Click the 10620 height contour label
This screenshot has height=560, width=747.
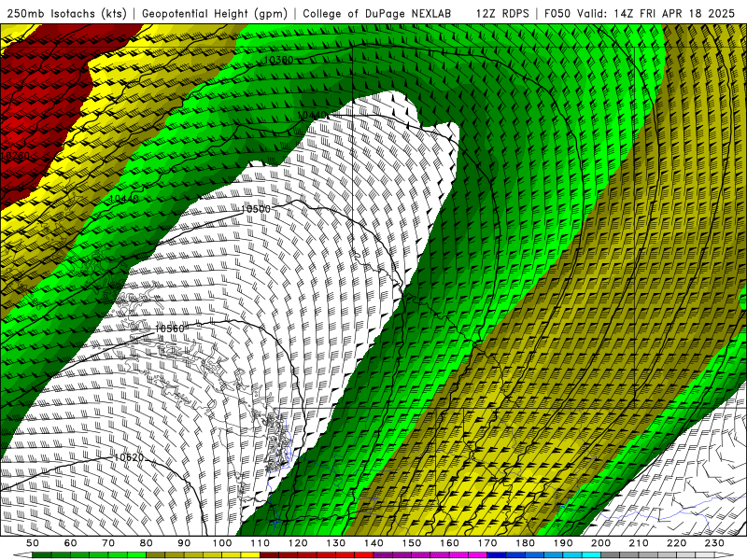129,457
